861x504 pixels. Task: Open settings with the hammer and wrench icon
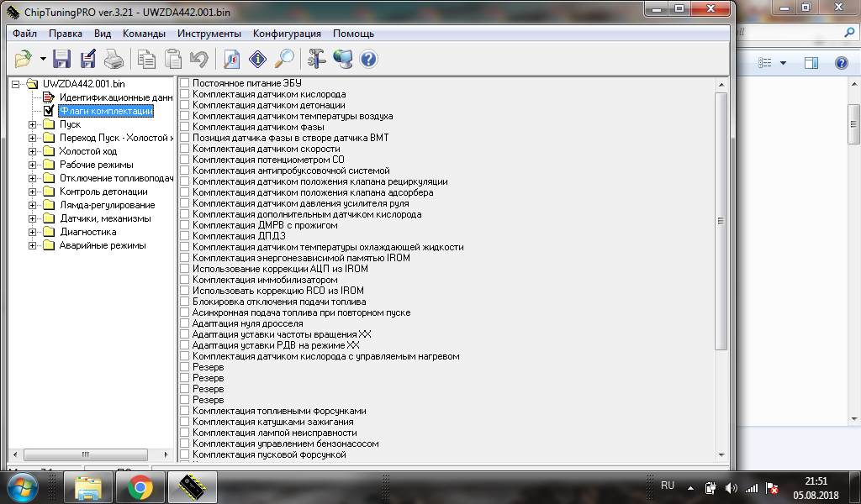(316, 59)
